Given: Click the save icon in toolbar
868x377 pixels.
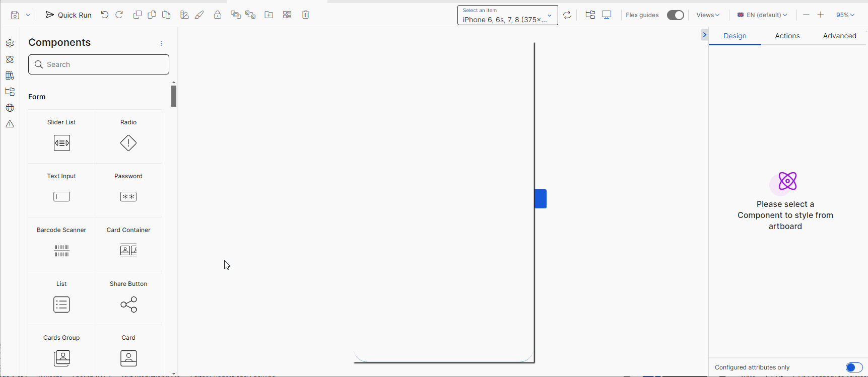Looking at the screenshot, I should tap(15, 15).
